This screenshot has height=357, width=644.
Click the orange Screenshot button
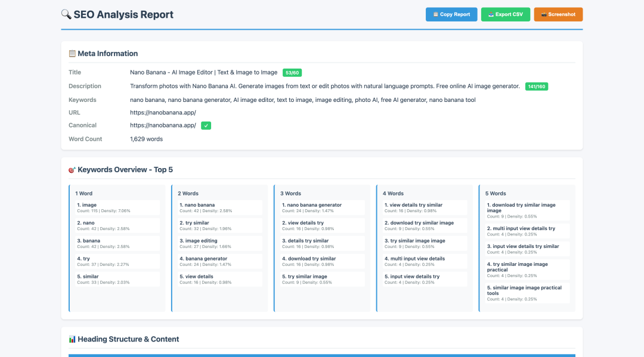pyautogui.click(x=558, y=14)
